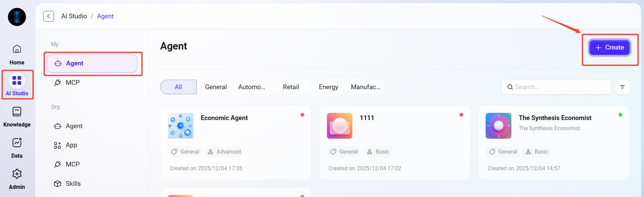The height and width of the screenshot is (197, 644).
Task: Open MCP under My section
Action: [72, 82]
